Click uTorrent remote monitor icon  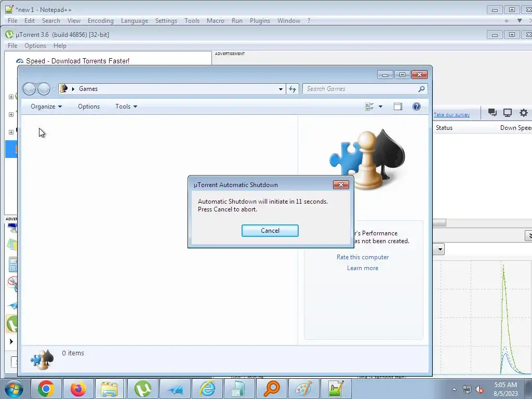pos(507,113)
